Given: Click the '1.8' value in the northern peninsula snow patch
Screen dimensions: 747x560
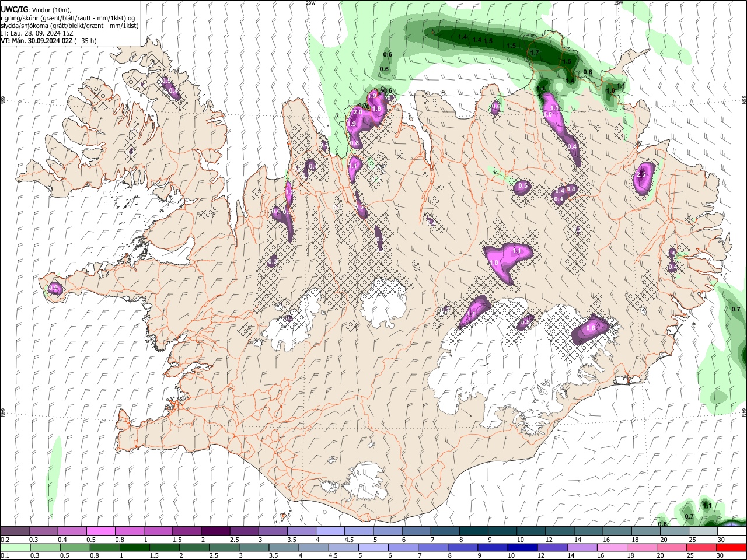Looking at the screenshot, I should pyautogui.click(x=376, y=109).
